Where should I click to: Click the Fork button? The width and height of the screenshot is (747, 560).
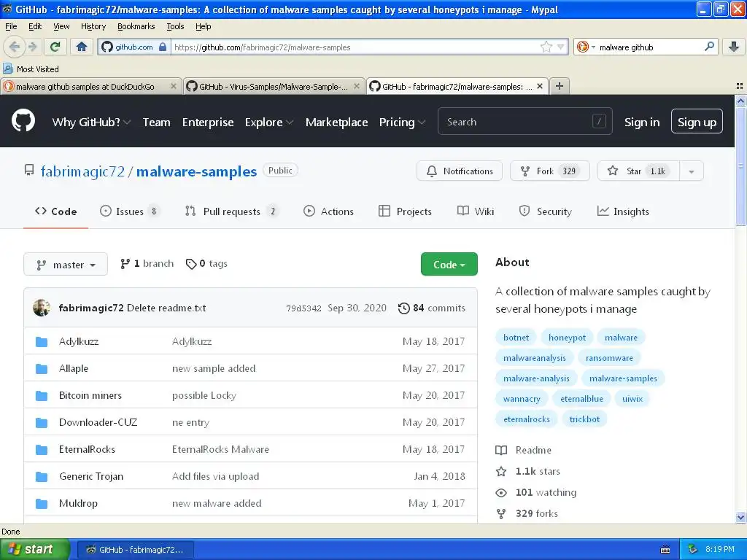pos(550,171)
